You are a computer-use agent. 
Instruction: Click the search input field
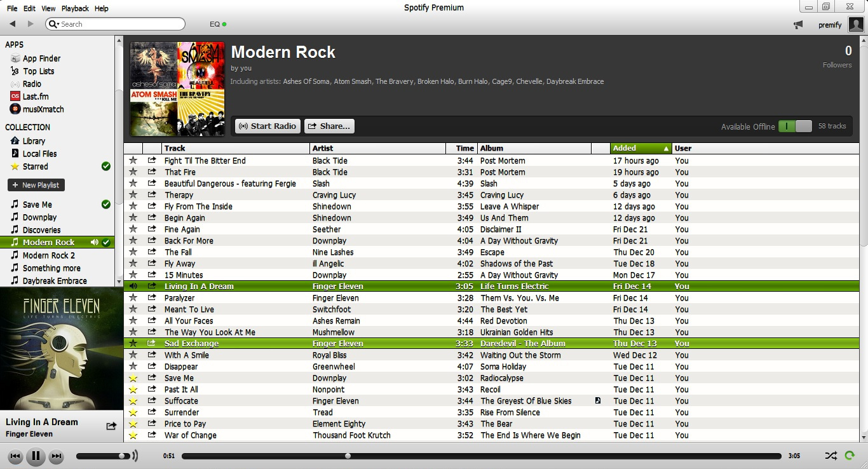click(x=115, y=24)
